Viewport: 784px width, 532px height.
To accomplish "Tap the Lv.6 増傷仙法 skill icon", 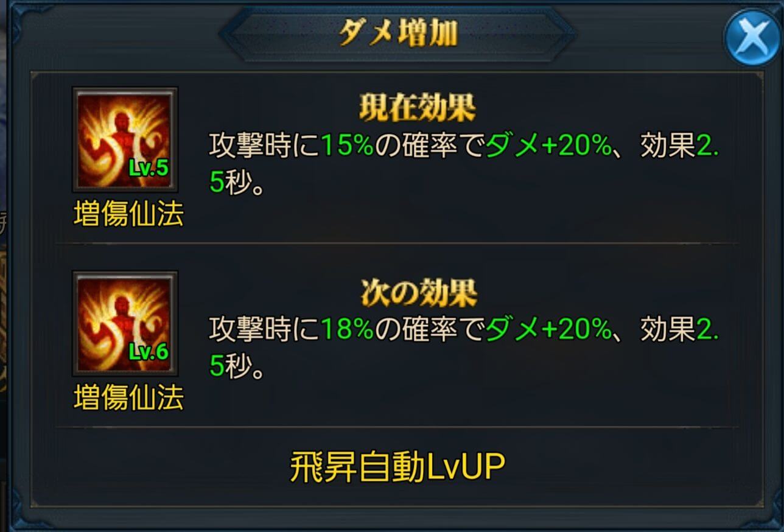I will [125, 323].
